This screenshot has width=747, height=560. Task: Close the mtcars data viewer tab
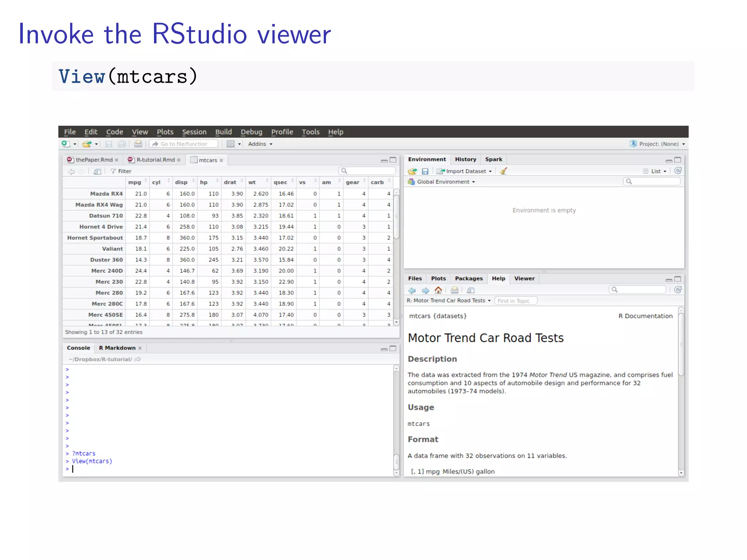point(221,160)
